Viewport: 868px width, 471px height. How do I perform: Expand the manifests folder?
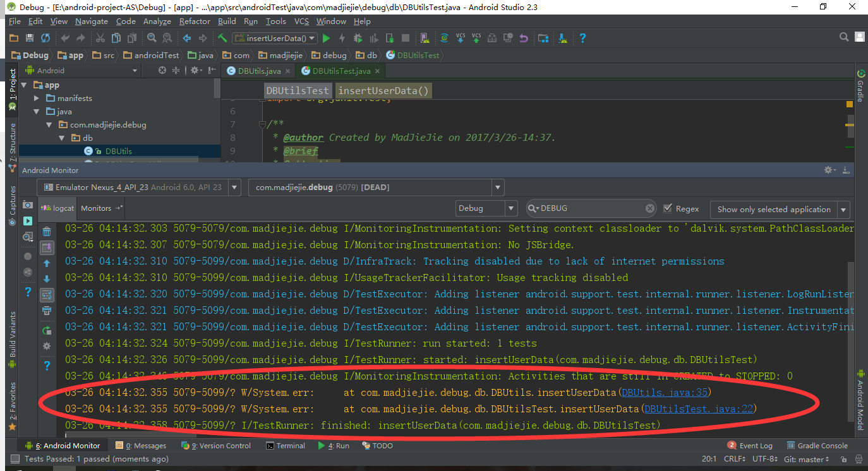pyautogui.click(x=37, y=98)
